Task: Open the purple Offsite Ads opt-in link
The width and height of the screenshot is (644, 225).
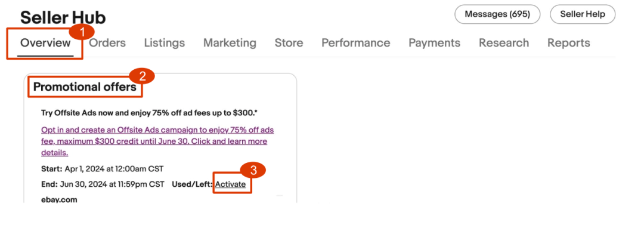Action: 157,141
